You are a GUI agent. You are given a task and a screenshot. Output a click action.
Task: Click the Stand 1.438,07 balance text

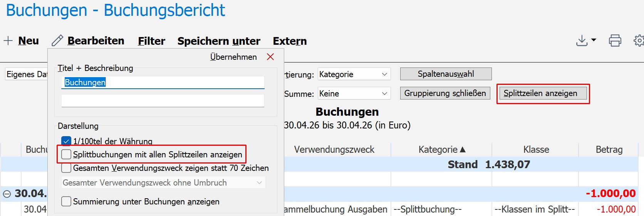[489, 165]
